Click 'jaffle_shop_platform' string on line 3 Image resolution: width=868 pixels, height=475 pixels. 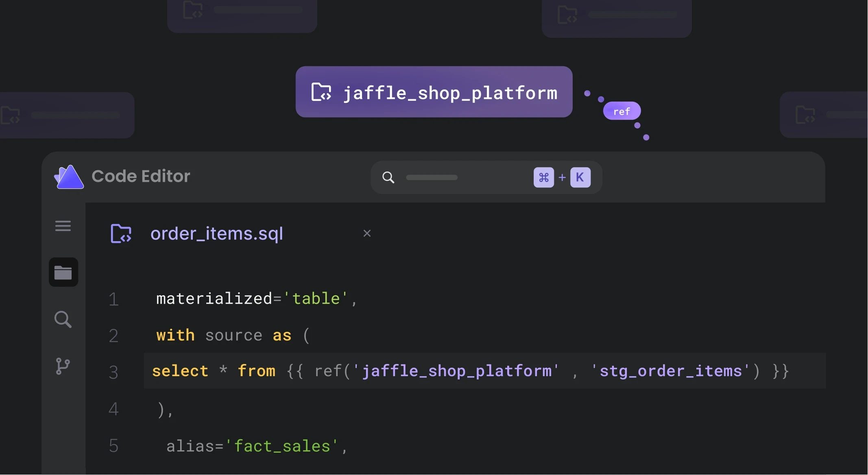point(456,371)
